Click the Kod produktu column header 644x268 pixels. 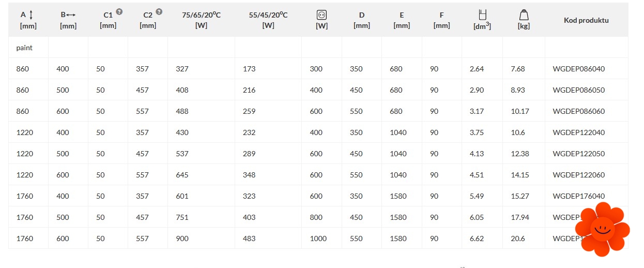(x=586, y=21)
